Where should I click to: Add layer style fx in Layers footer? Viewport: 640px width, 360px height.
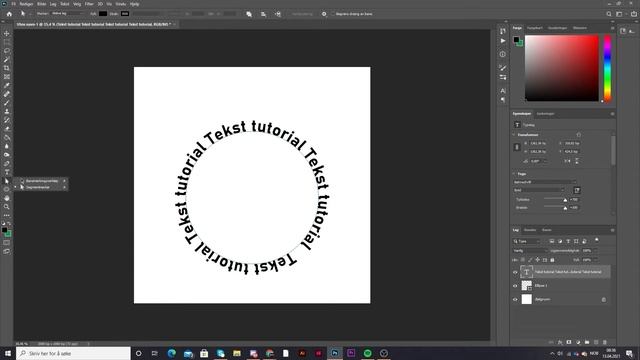560,342
